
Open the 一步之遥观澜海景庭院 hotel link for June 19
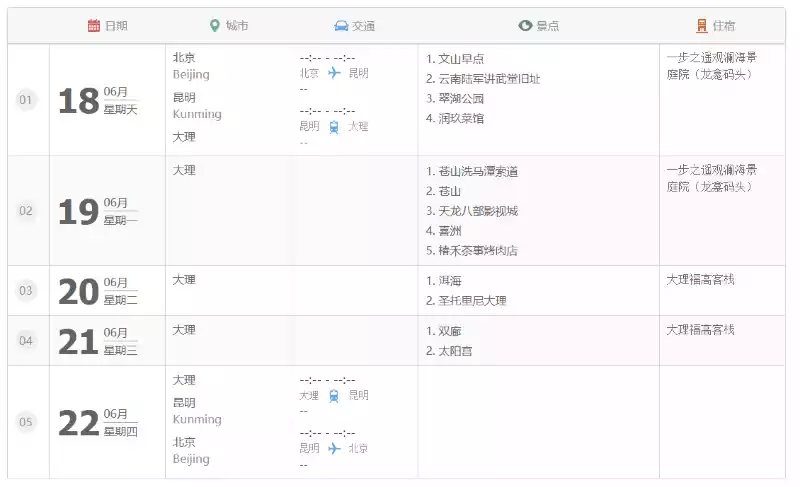coord(711,178)
